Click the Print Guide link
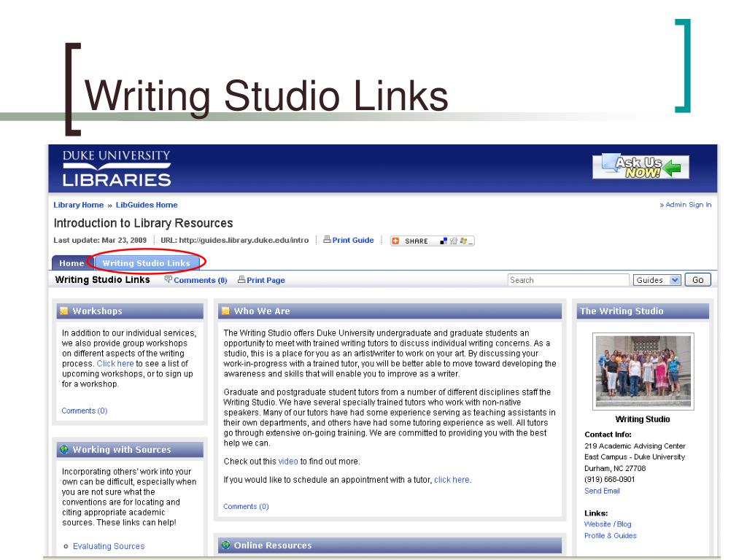The height and width of the screenshot is (560, 747). [353, 240]
